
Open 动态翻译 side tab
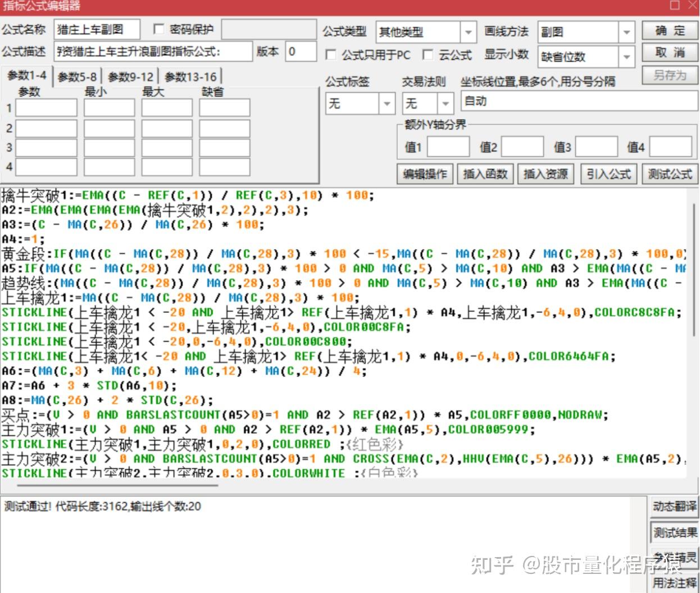[675, 507]
